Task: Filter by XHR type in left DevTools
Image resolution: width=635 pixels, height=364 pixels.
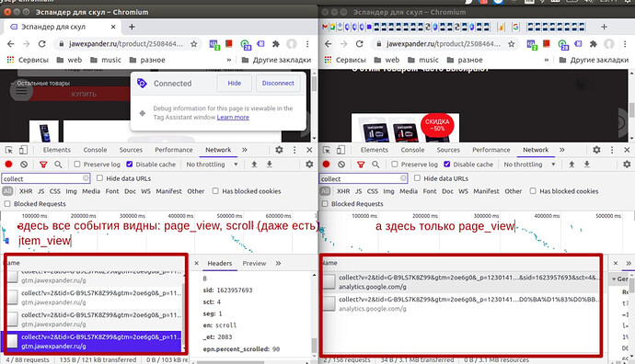Action: pyautogui.click(x=26, y=191)
